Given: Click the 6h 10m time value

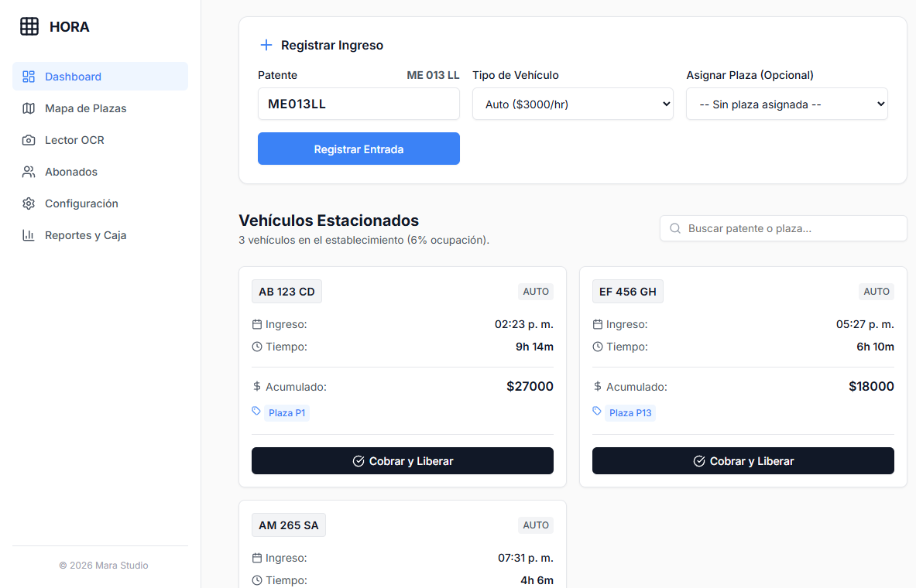Looking at the screenshot, I should [875, 347].
